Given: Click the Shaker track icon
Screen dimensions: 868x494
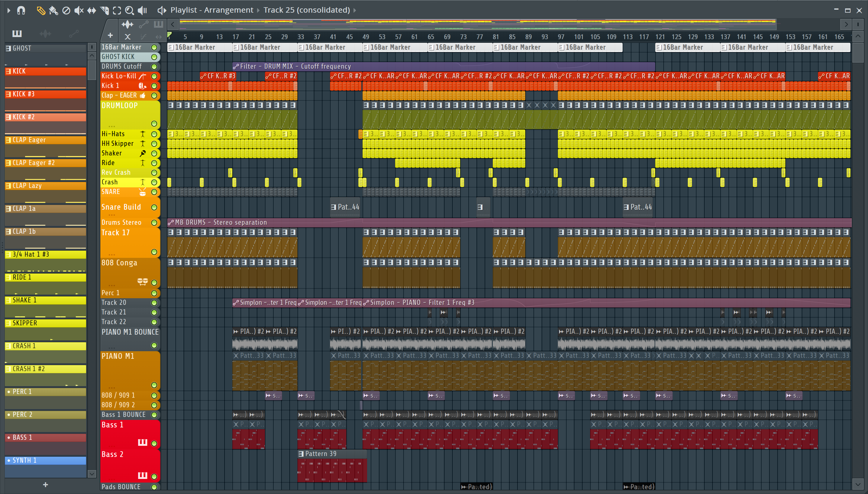Looking at the screenshot, I should pos(143,154).
